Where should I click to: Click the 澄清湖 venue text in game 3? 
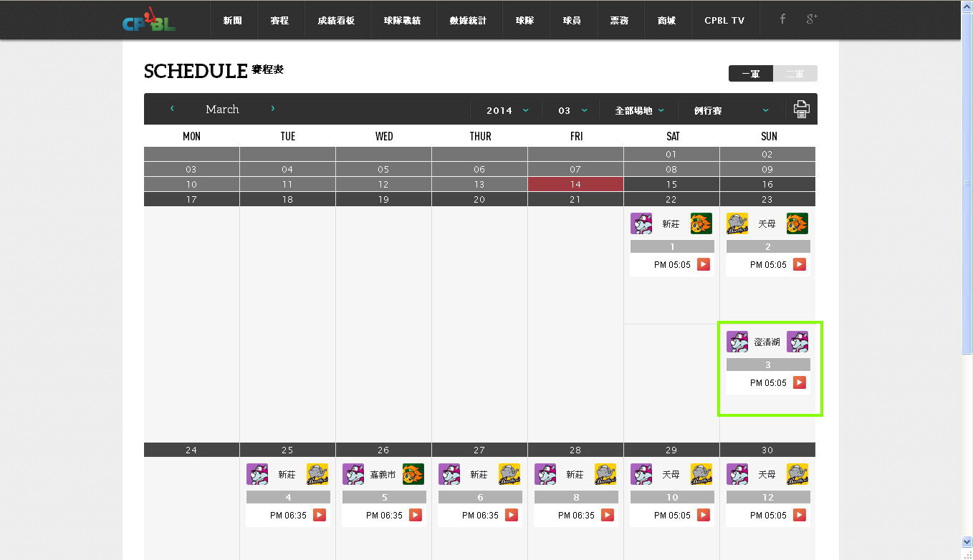(x=767, y=342)
